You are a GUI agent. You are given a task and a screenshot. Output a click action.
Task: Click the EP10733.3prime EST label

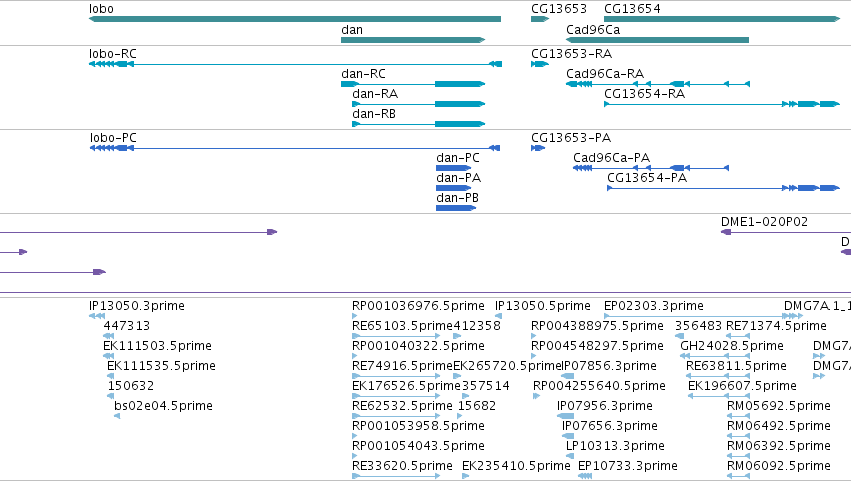[627, 467]
